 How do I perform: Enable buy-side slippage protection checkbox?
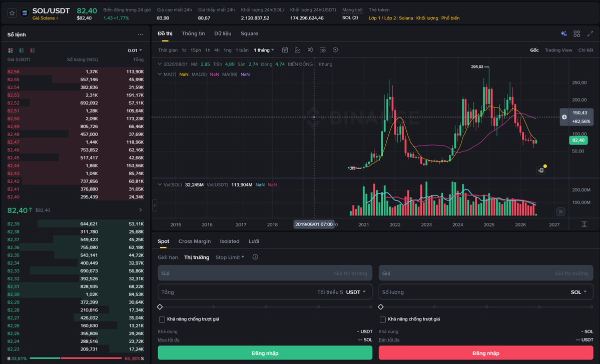162,319
